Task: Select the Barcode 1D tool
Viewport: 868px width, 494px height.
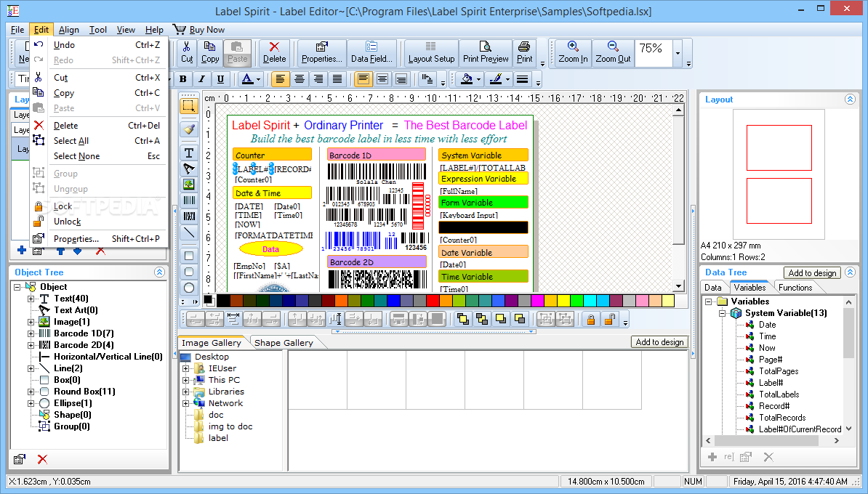Action: [x=189, y=201]
